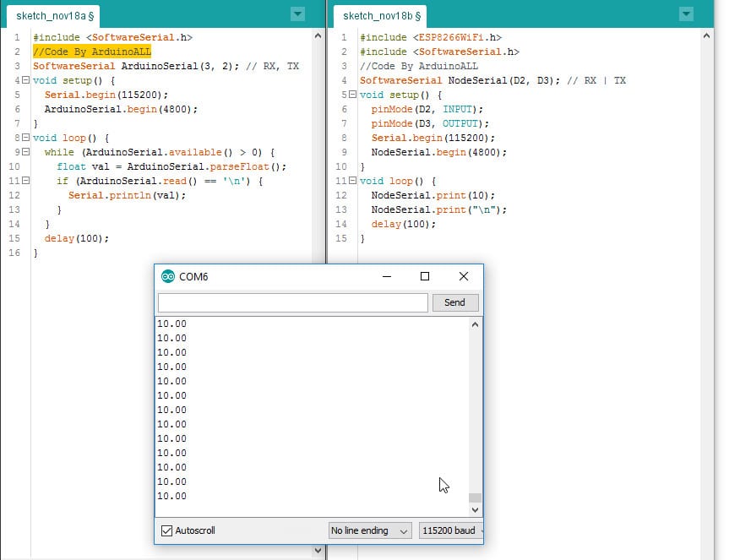729x560 pixels.
Task: Switch to the sketch_nov18b tab
Action: (x=381, y=16)
